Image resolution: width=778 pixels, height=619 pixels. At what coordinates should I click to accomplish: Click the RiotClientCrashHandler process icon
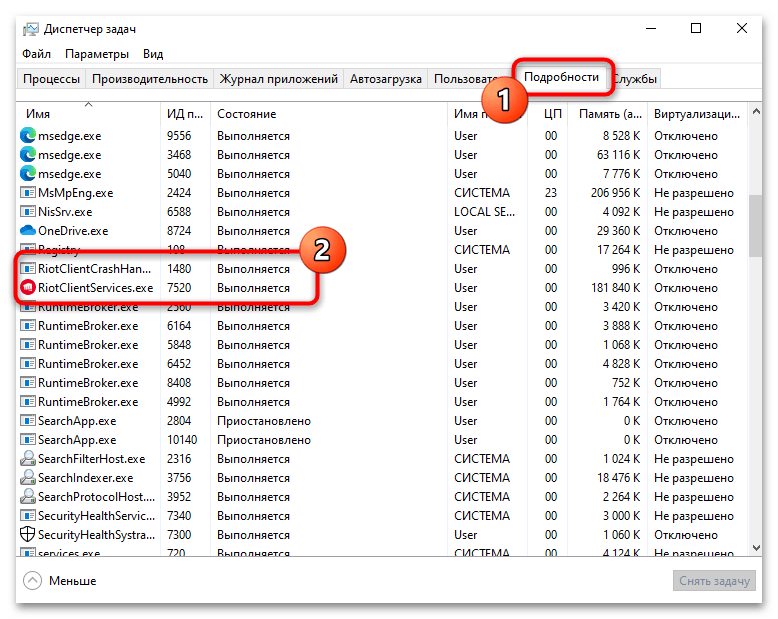click(x=28, y=269)
